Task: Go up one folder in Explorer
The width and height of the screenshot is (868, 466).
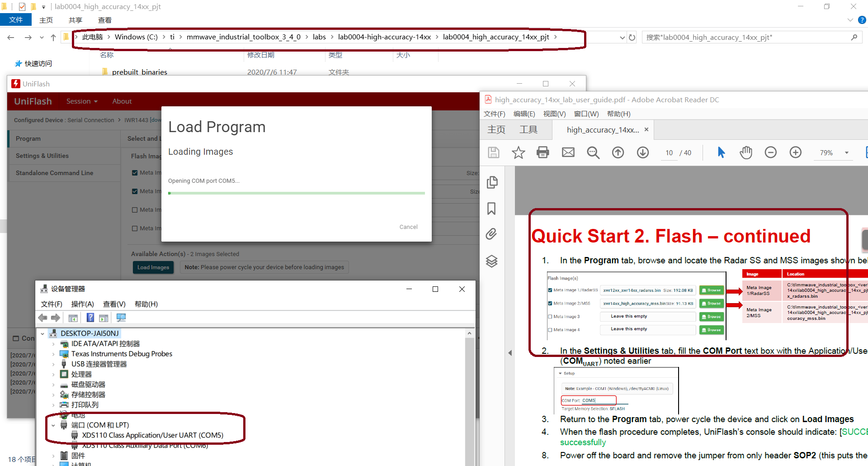Action: tap(53, 38)
